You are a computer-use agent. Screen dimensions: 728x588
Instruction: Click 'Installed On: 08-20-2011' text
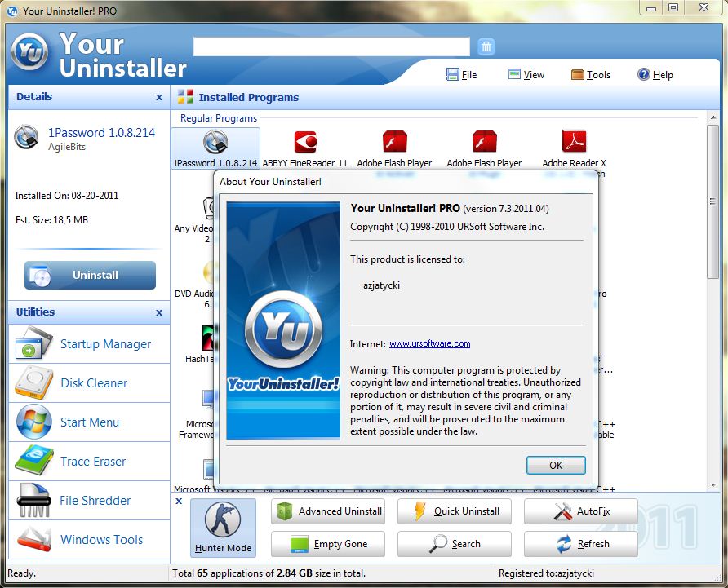point(67,196)
